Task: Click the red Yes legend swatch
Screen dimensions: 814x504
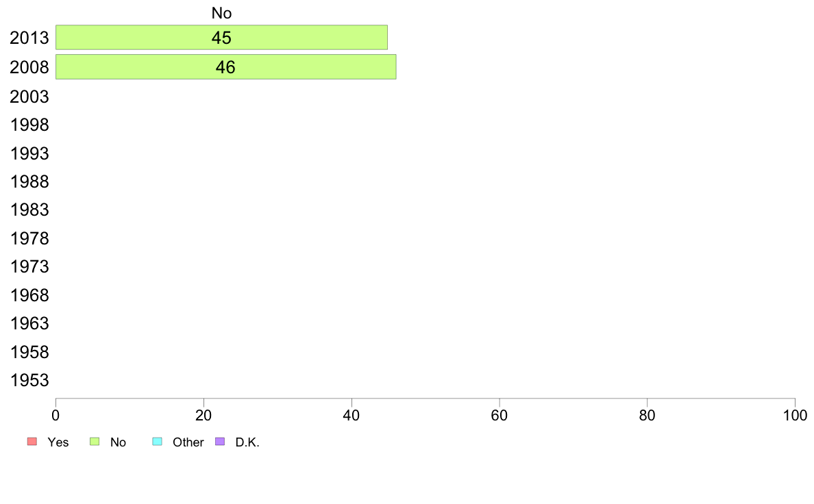Action: [32, 441]
